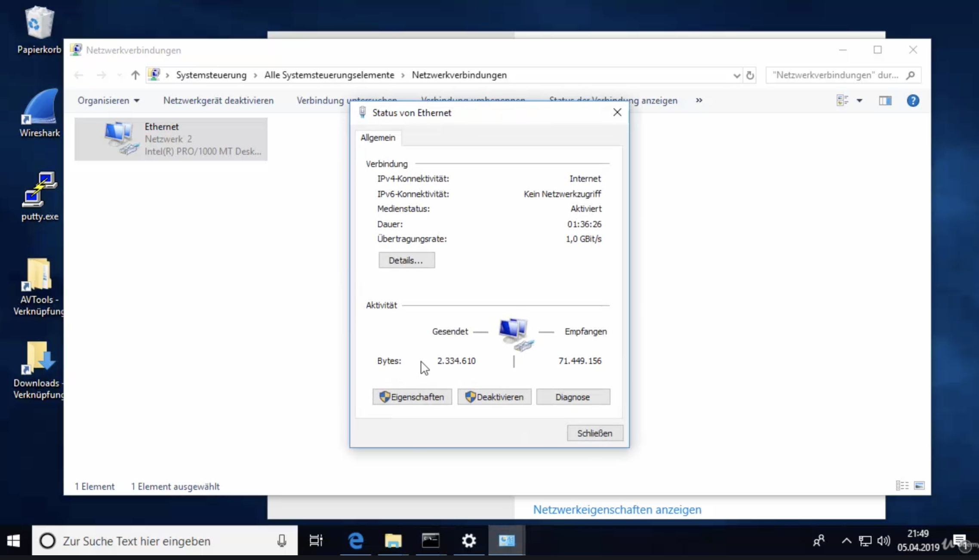Image resolution: width=979 pixels, height=560 pixels.
Task: Launch Microsoft Edge from the taskbar
Action: [355, 541]
